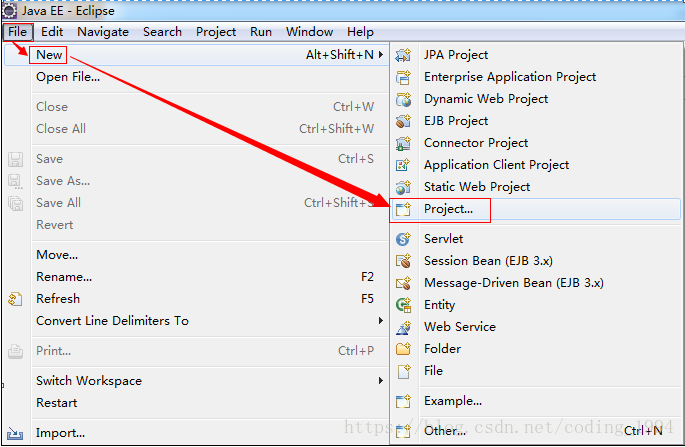Click the Other wizard icon
The width and height of the screenshot is (685, 447).
[403, 431]
